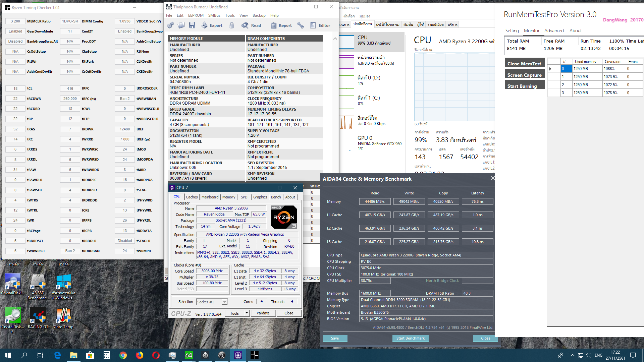
Task: Switch to the SPD tab in CPU-Z
Action: point(244,197)
